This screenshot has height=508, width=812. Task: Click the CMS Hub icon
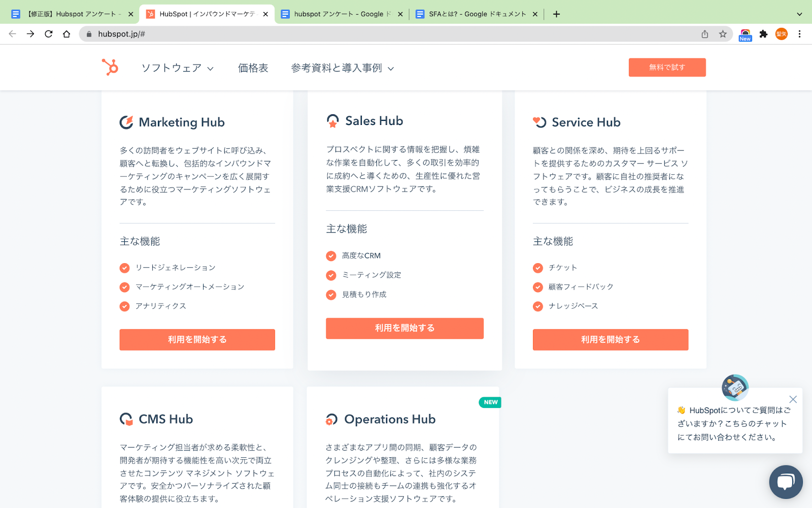point(126,419)
